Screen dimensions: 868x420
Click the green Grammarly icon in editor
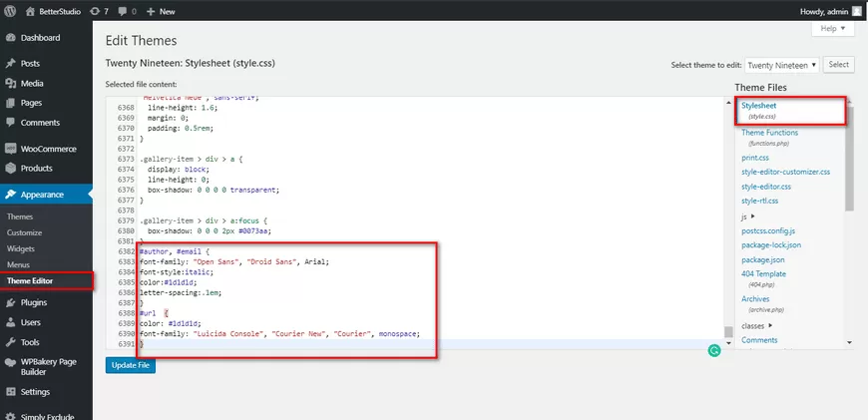click(x=714, y=350)
